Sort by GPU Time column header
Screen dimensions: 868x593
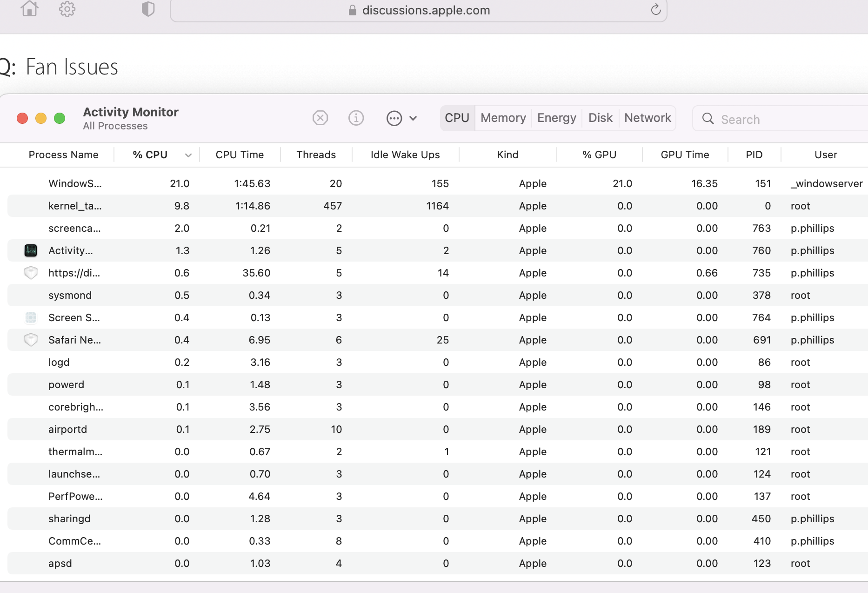pyautogui.click(x=685, y=155)
